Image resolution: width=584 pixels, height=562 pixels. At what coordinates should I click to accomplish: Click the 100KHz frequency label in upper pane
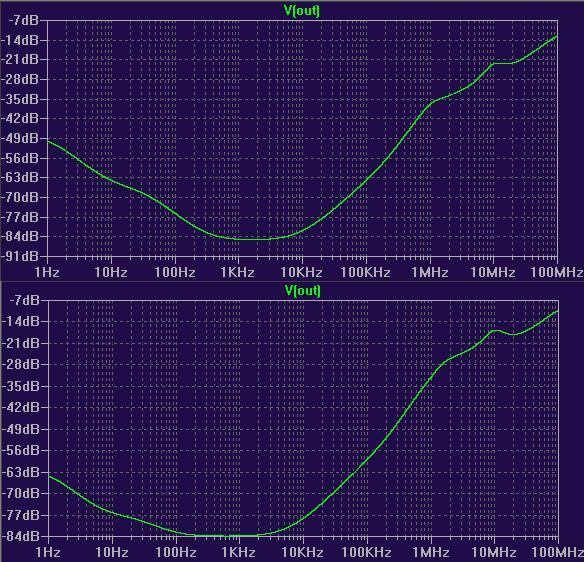(365, 272)
